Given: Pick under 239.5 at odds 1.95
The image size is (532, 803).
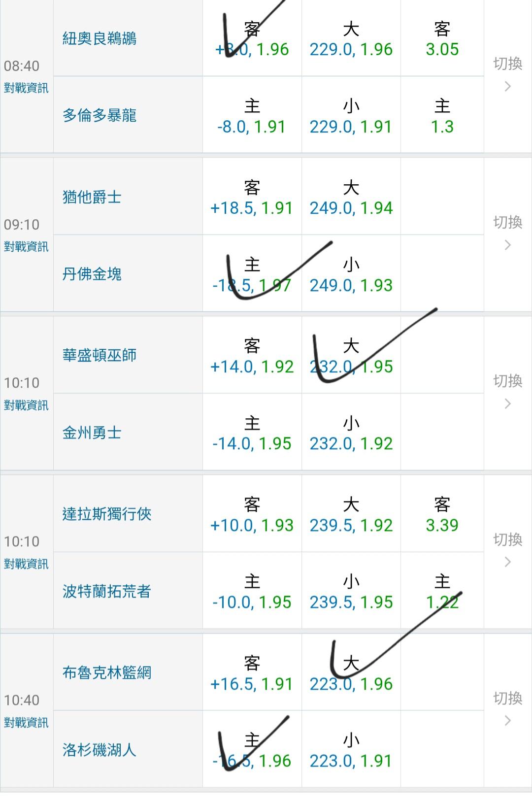Looking at the screenshot, I should point(351,592).
